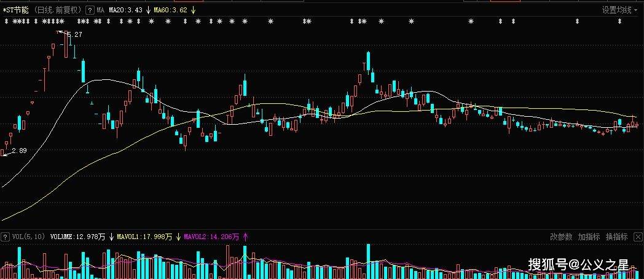Click the MAVOL1 yellow down arrow

pyautogui.click(x=178, y=237)
